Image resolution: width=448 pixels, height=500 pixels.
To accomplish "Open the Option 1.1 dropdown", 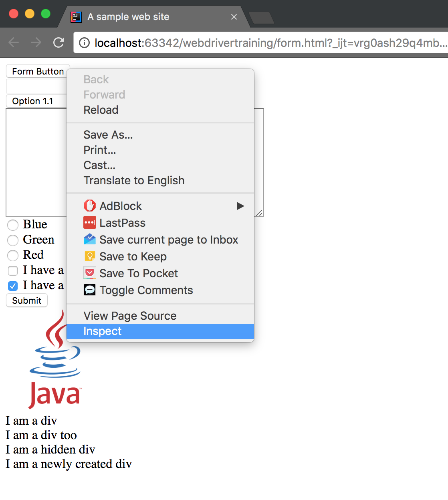I will [x=36, y=101].
